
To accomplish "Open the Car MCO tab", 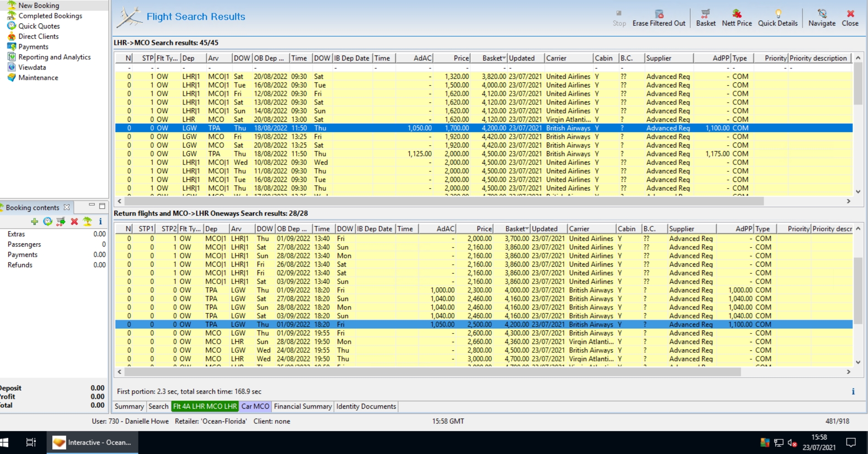I will coord(255,406).
